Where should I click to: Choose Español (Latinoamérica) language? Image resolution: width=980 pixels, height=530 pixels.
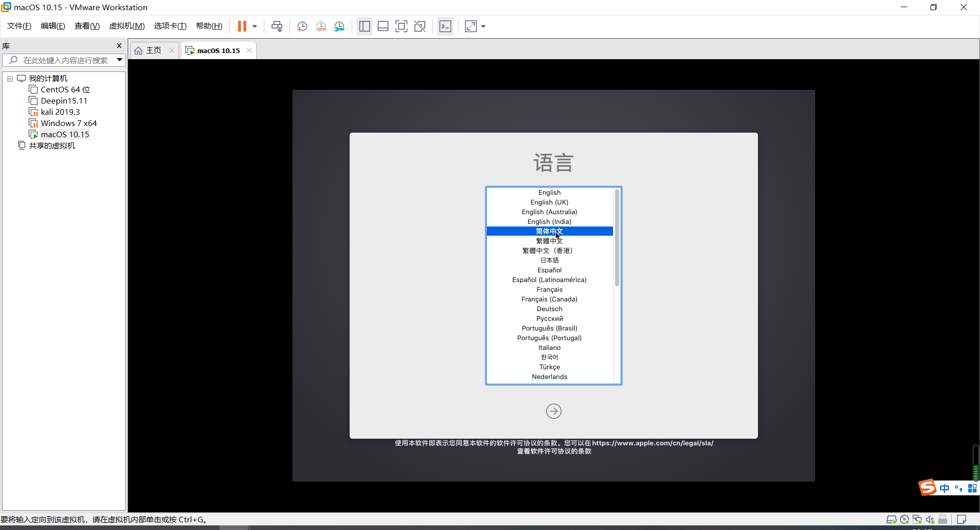(549, 280)
